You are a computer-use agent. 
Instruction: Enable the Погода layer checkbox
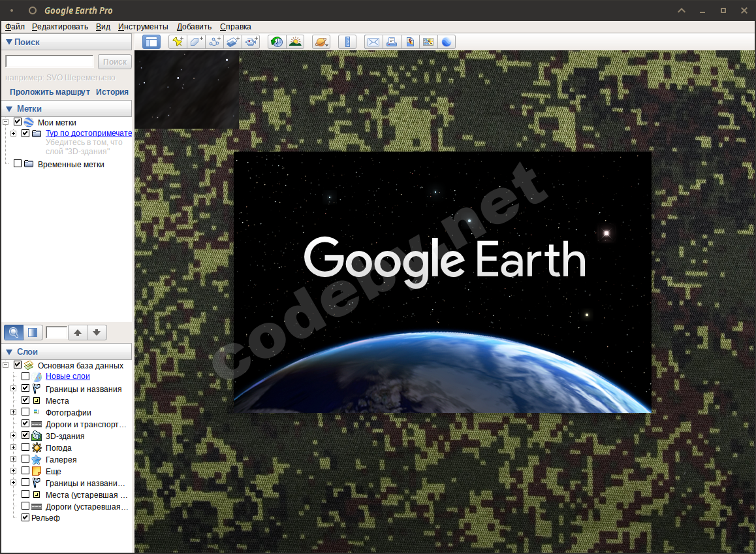point(25,447)
